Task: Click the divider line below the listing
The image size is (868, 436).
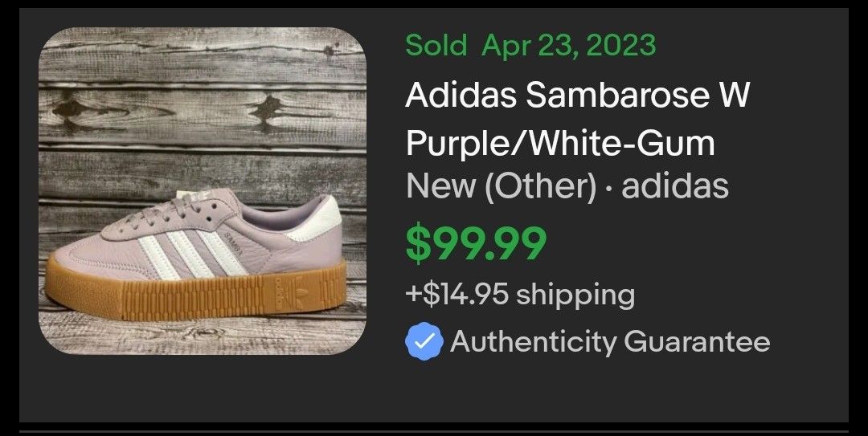Action: click(434, 431)
